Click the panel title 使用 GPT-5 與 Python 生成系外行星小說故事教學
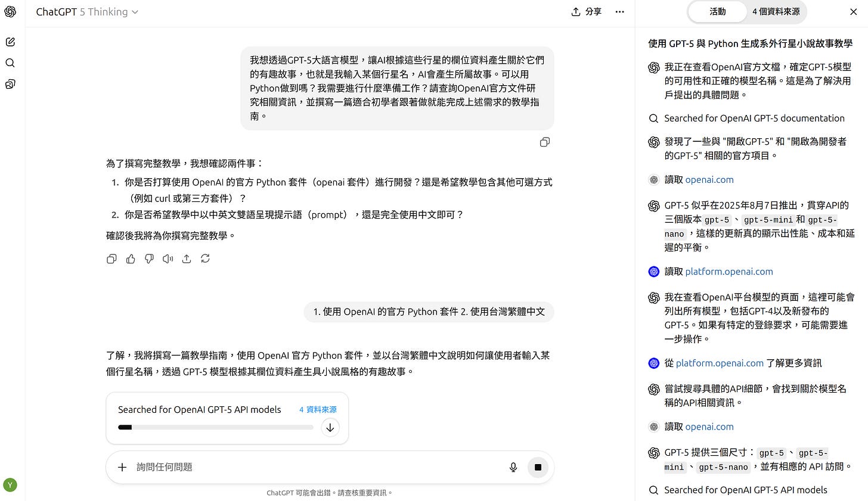868x501 pixels. point(750,43)
